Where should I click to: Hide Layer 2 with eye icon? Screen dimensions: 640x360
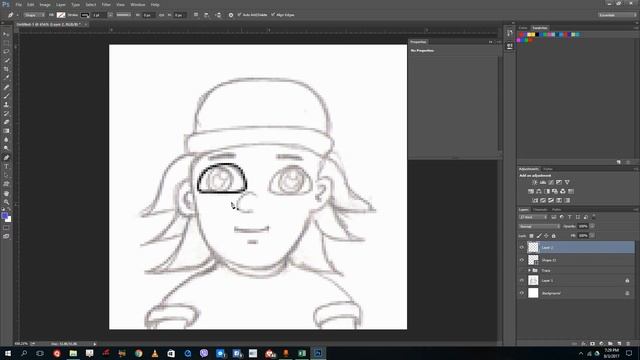click(522, 247)
